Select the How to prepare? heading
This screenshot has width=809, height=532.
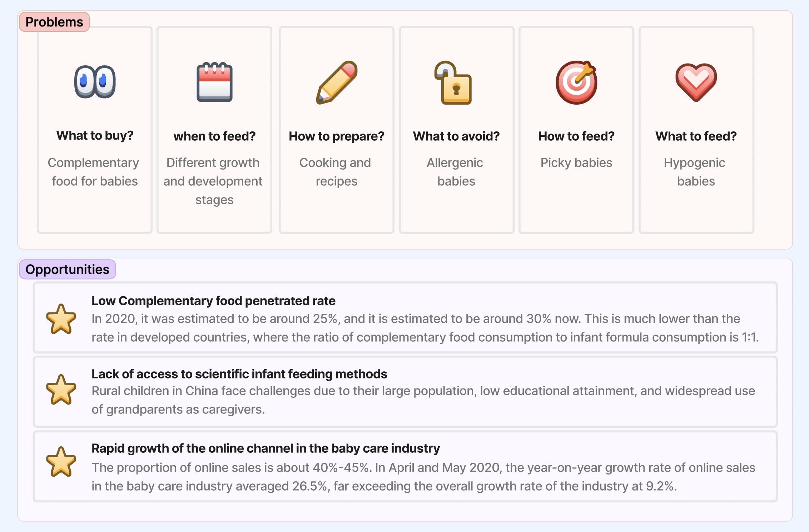(337, 136)
